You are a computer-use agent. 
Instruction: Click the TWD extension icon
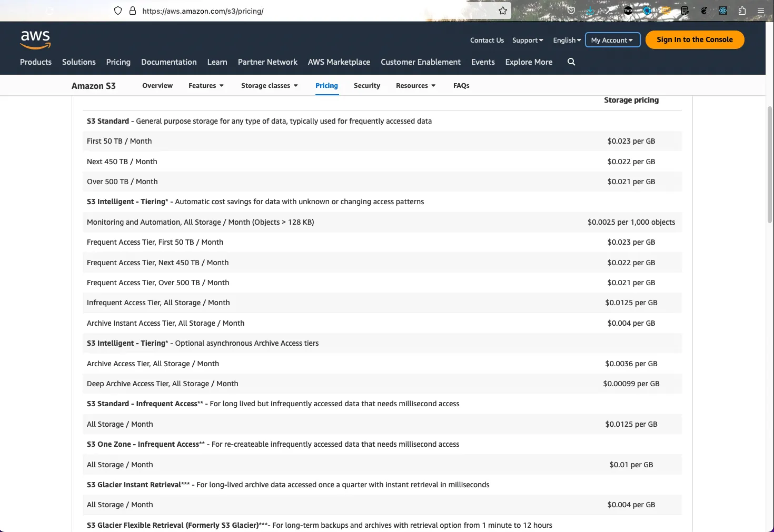(x=628, y=11)
